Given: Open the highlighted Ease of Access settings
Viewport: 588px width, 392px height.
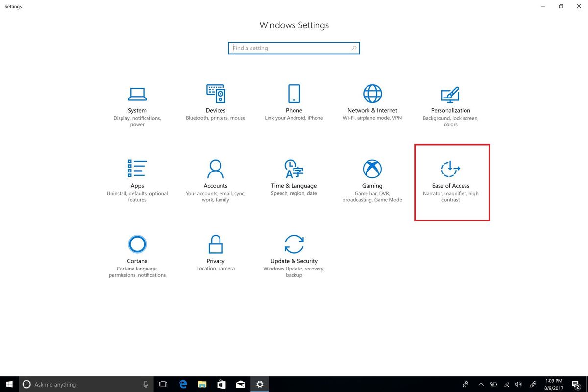Looking at the screenshot, I should [x=450, y=181].
